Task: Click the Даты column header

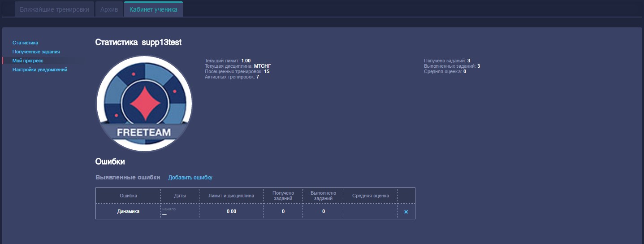Action: 180,196
